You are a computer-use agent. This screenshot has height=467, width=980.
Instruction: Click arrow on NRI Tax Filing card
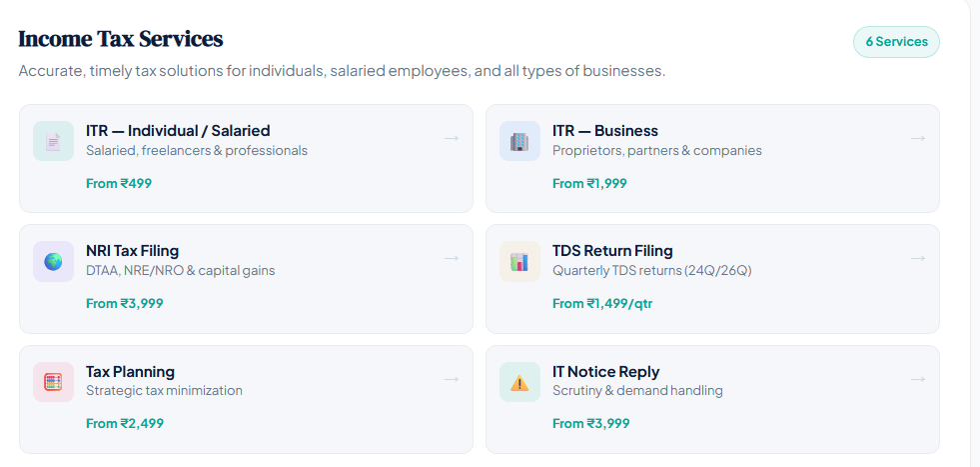(452, 258)
